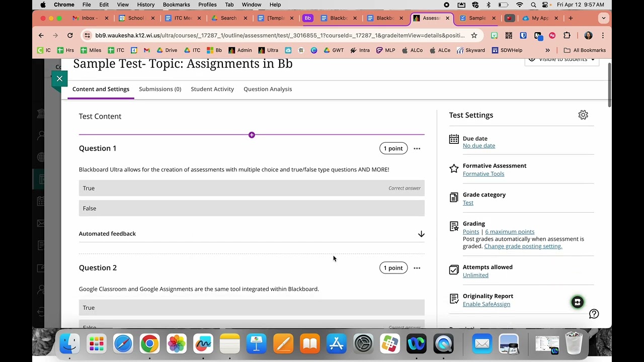Open a new browser tab
This screenshot has height=362, width=644.
[x=571, y=18]
